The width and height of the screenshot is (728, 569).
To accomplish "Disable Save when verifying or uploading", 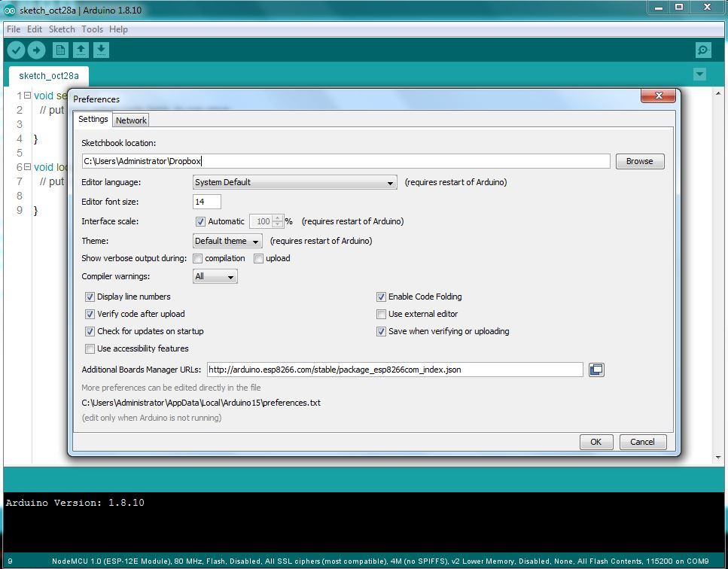I will click(381, 331).
